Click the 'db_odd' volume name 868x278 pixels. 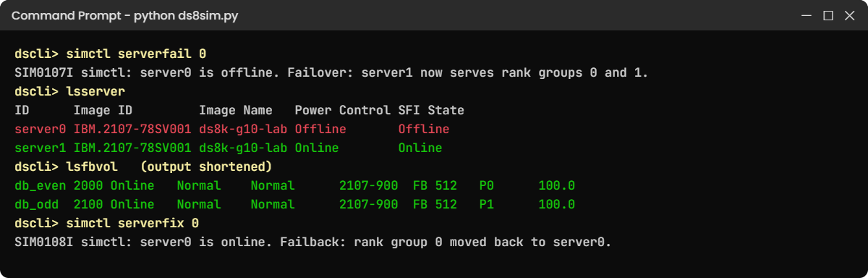pos(37,205)
